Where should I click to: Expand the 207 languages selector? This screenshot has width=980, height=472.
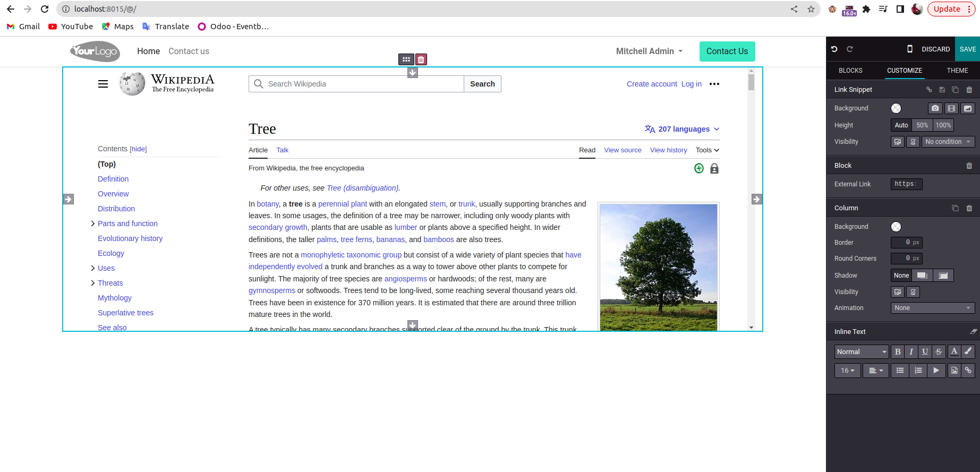682,129
